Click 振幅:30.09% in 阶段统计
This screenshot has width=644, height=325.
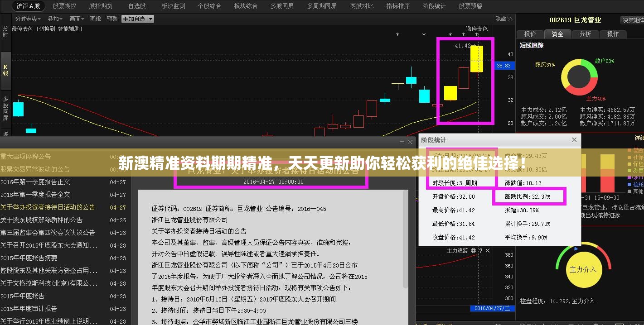click(x=522, y=210)
